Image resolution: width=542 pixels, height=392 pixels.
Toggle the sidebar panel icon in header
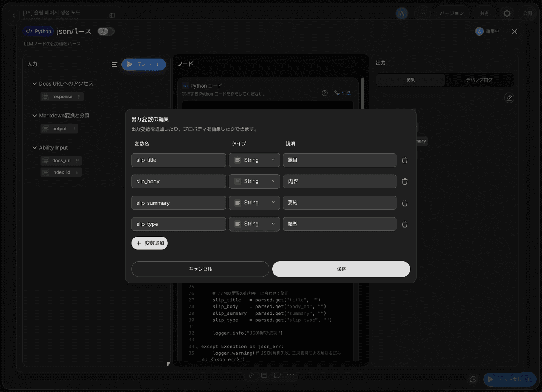coord(112,15)
